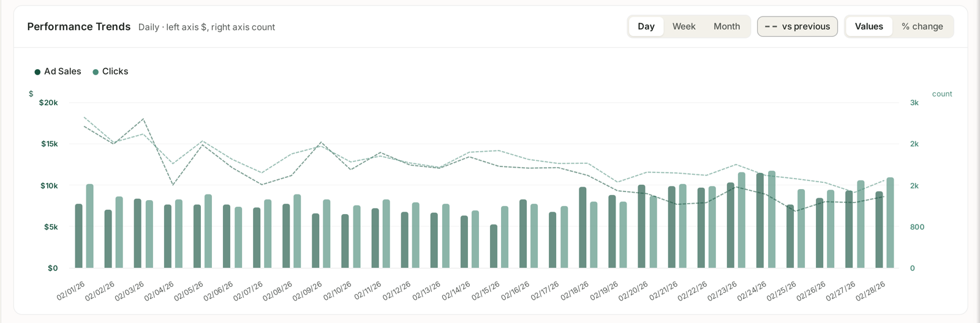Click the $20k left axis label
This screenshot has height=323, width=980.
coord(48,103)
